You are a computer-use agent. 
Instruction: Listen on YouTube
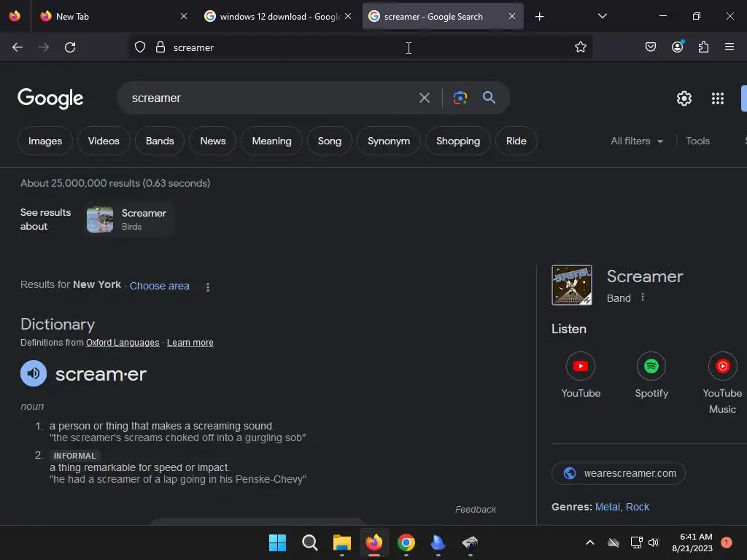coord(580,375)
